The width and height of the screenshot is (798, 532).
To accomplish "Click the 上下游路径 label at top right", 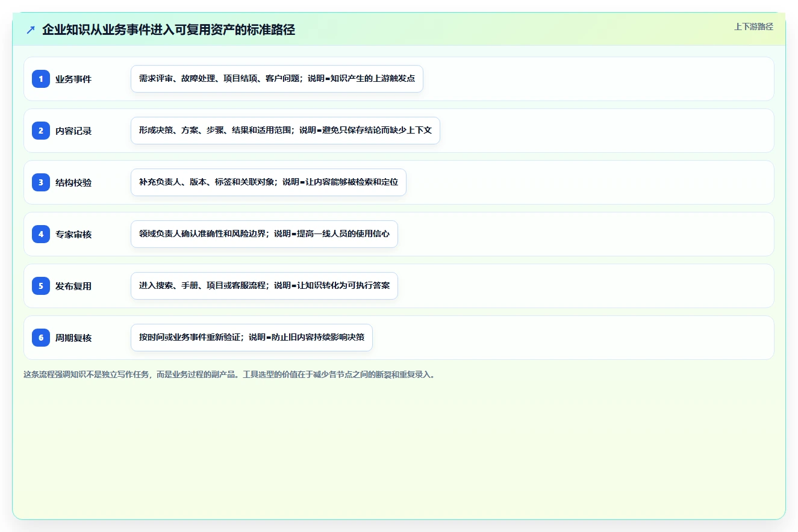I will [x=753, y=26].
